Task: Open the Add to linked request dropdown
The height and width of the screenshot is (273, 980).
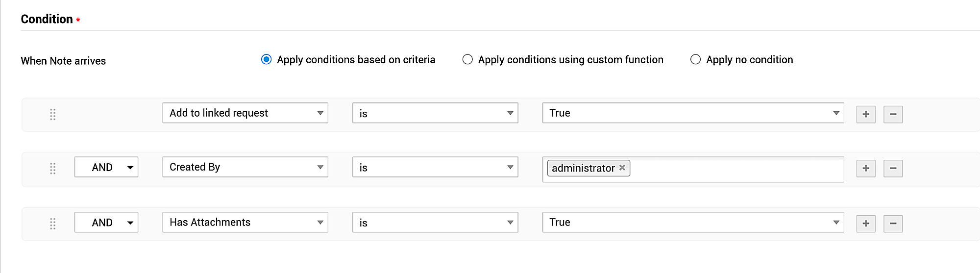Action: pos(245,113)
